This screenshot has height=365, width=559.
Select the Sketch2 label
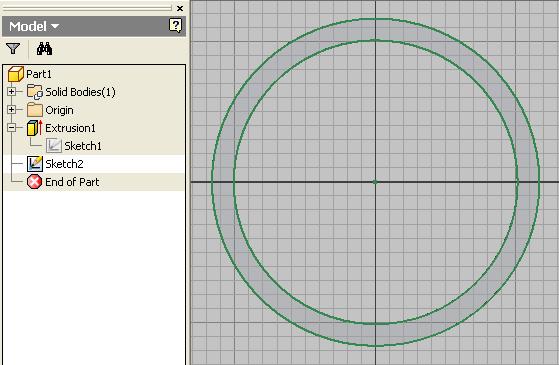64,164
